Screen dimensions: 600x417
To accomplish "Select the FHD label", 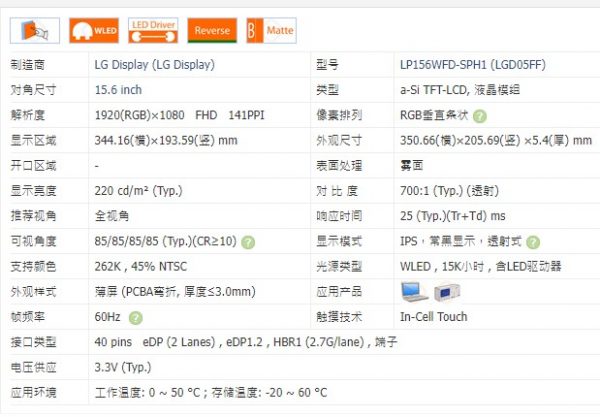I will (206, 115).
